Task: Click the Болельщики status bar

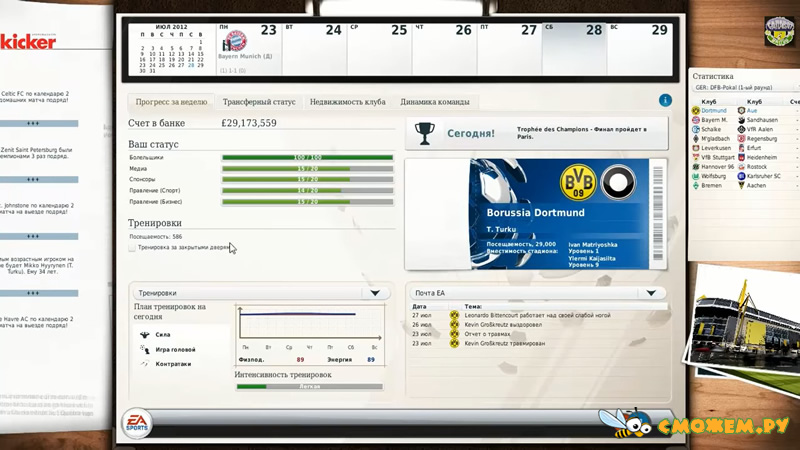Action: point(308,157)
